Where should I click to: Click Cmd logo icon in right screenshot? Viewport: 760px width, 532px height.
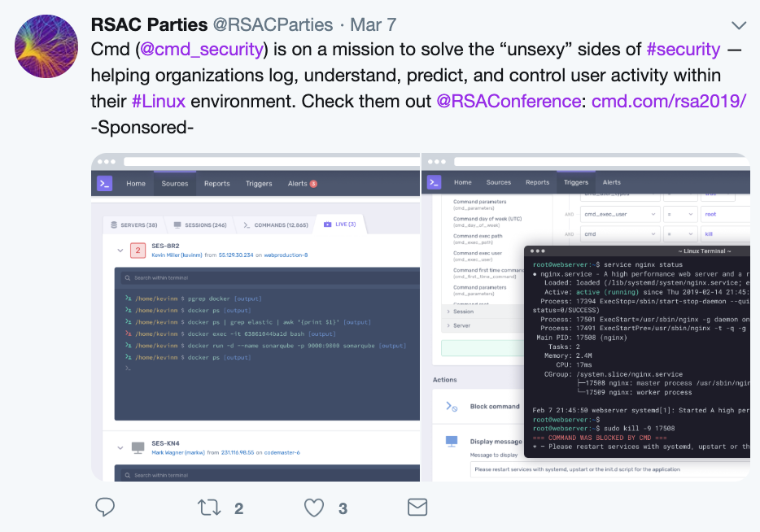coord(435,182)
